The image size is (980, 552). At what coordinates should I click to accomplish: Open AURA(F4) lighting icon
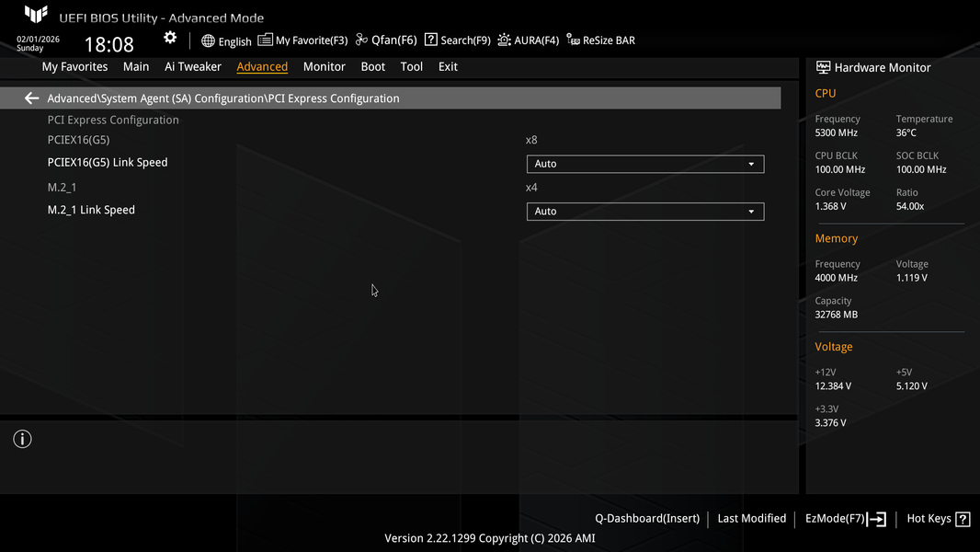[504, 40]
